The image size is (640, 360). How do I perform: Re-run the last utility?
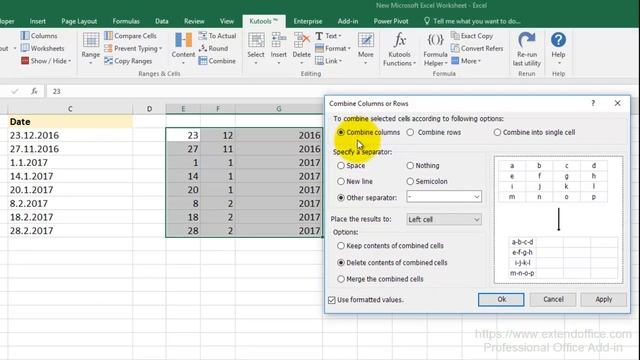coord(527,49)
